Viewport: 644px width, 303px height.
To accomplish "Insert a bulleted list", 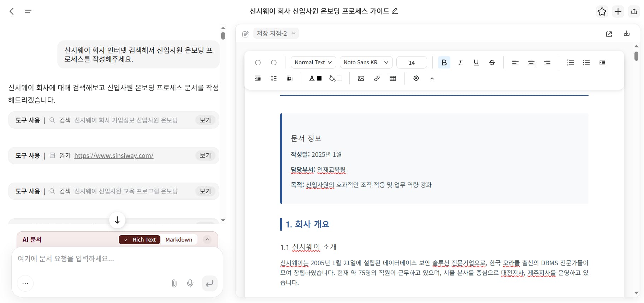I will tap(586, 63).
